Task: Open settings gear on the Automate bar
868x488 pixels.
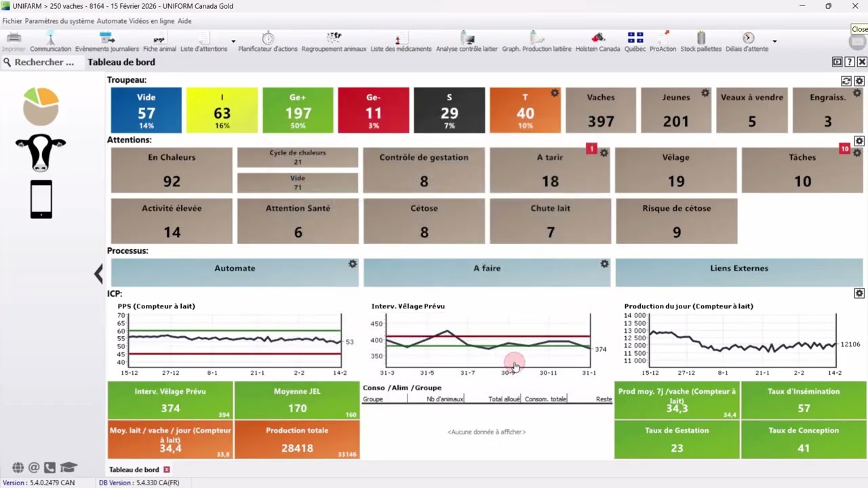Action: (x=353, y=264)
